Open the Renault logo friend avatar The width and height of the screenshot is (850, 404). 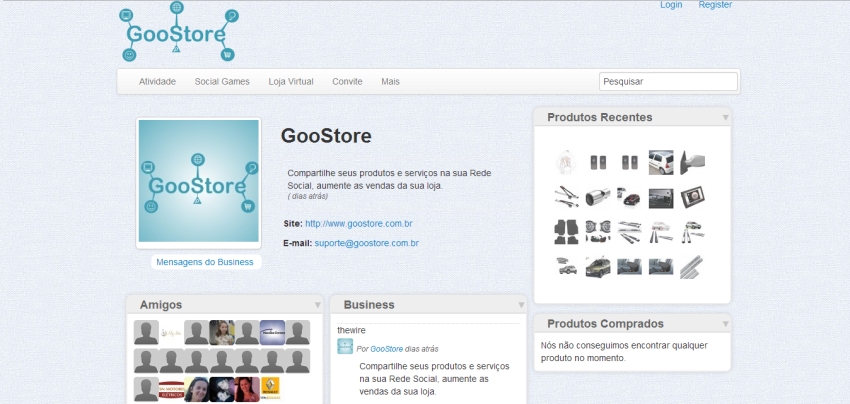click(x=271, y=389)
